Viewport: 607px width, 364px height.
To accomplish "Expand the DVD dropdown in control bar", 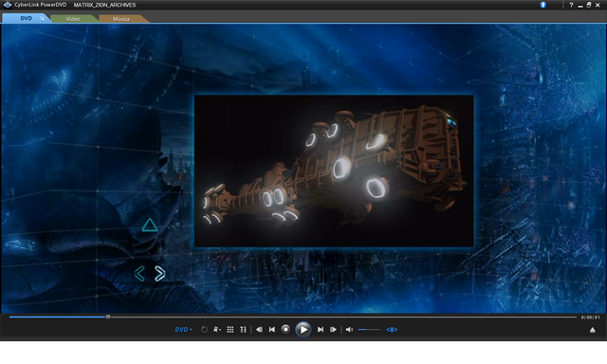I will (183, 330).
